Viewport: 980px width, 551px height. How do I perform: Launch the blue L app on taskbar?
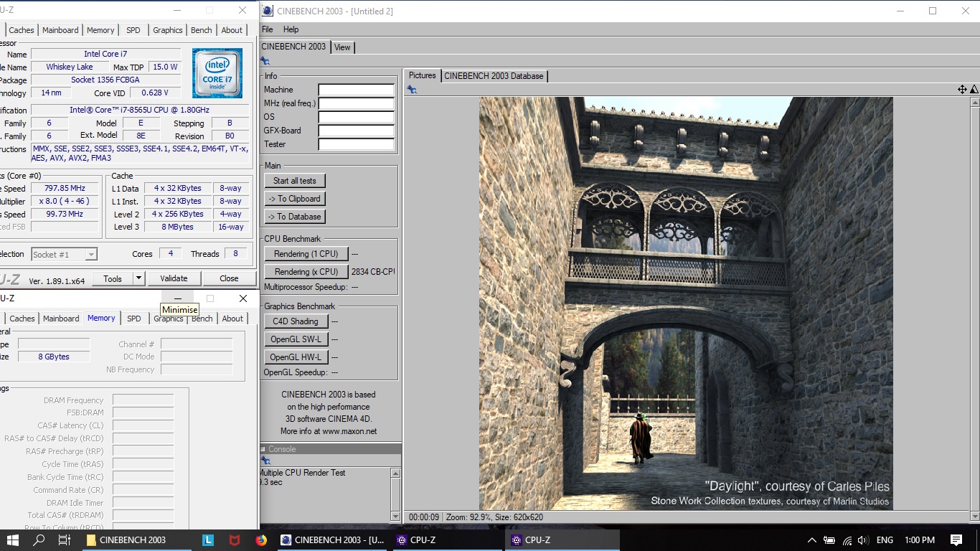pyautogui.click(x=208, y=540)
